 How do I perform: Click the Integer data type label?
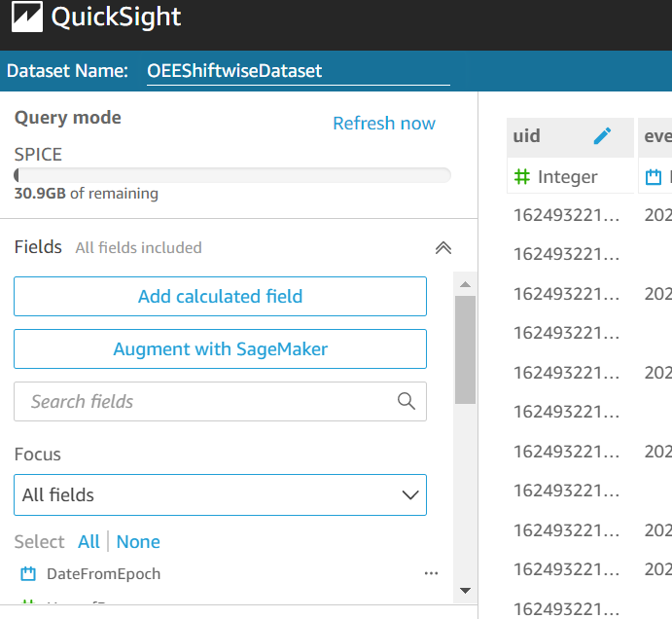point(567,177)
